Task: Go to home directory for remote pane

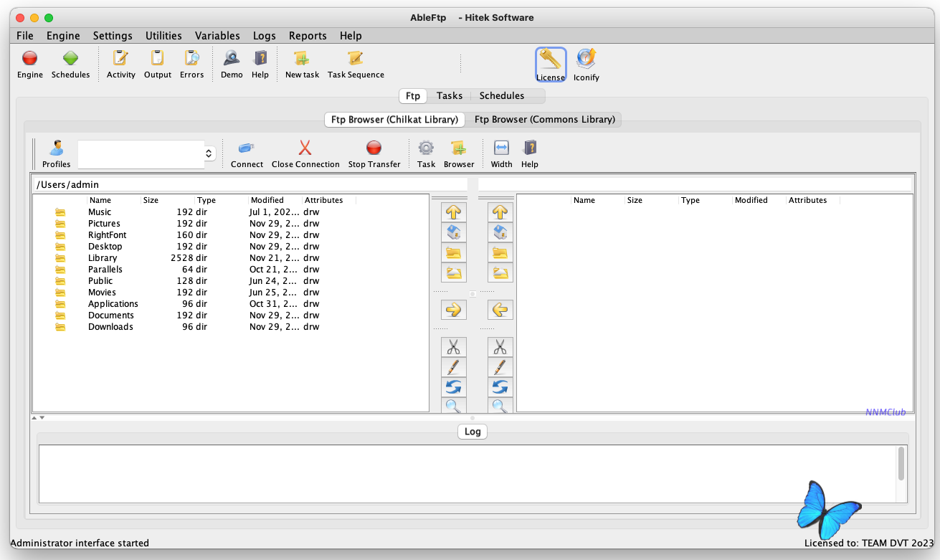Action: point(500,232)
